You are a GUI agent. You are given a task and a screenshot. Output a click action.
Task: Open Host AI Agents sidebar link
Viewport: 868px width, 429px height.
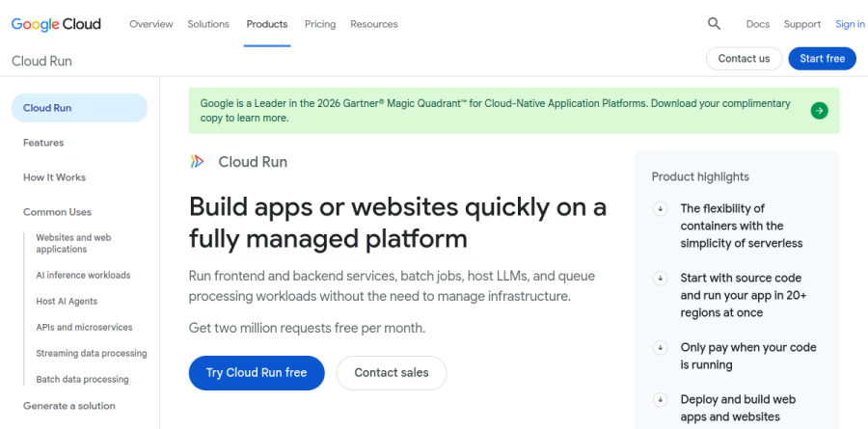67,301
